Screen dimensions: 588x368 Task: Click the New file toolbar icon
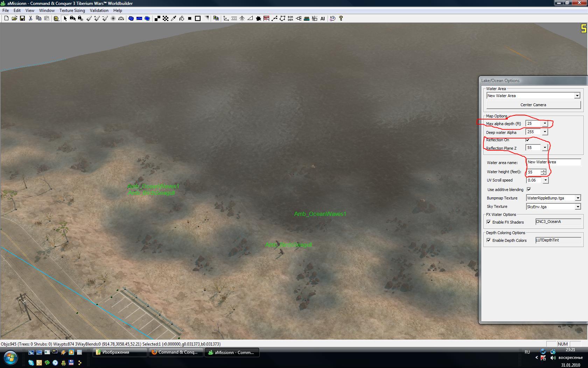click(6, 19)
